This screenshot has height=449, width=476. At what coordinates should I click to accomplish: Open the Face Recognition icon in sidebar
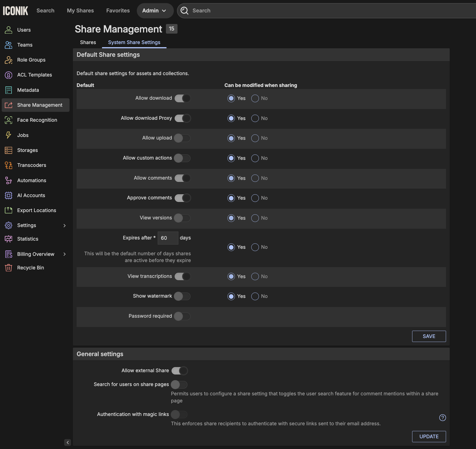click(8, 120)
